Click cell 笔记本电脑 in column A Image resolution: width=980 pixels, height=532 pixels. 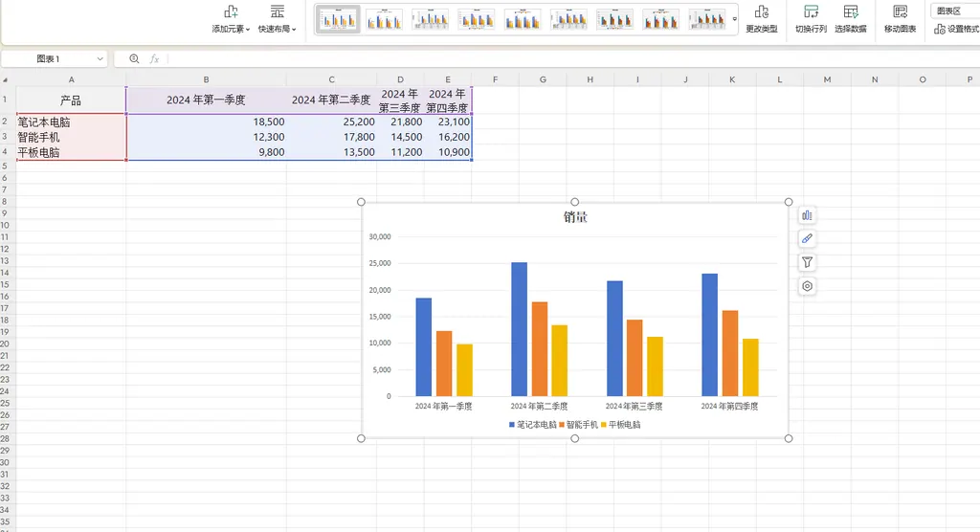71,122
